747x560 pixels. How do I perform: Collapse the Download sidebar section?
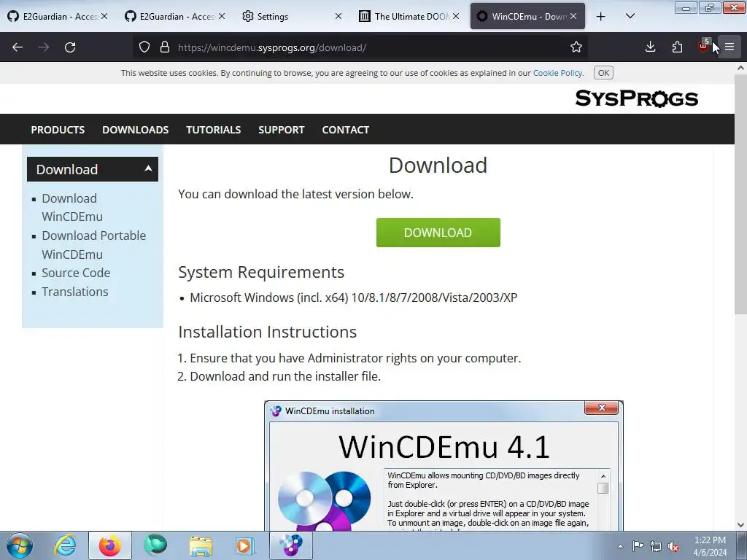coord(93,169)
